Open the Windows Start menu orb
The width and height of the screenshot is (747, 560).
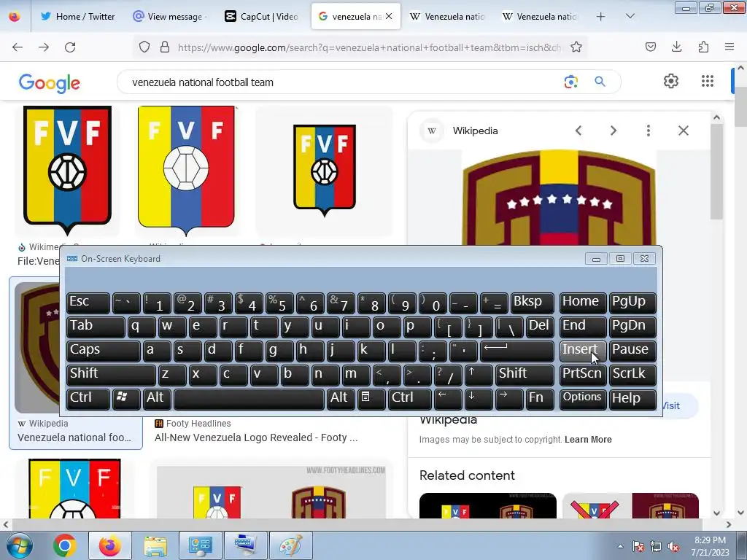tap(20, 545)
